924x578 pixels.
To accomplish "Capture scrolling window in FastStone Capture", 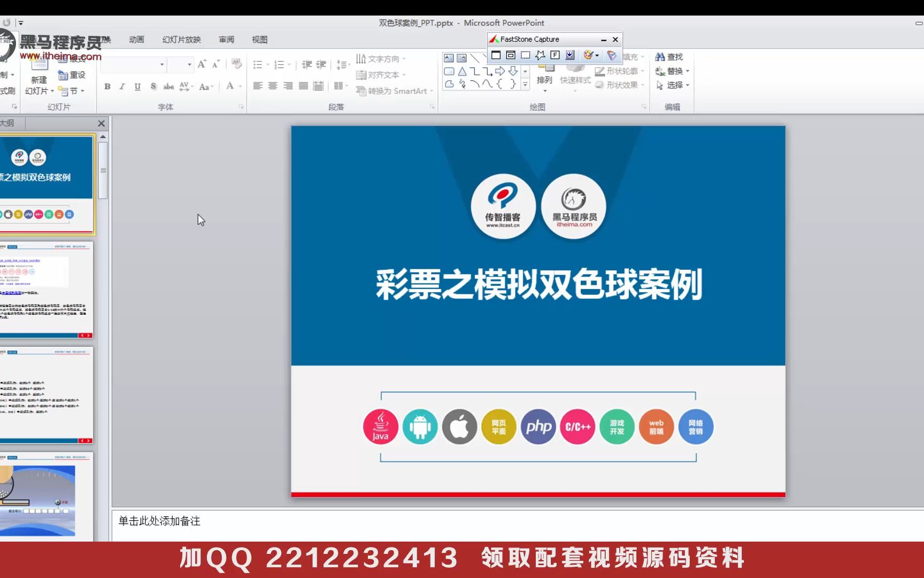I will pos(570,55).
